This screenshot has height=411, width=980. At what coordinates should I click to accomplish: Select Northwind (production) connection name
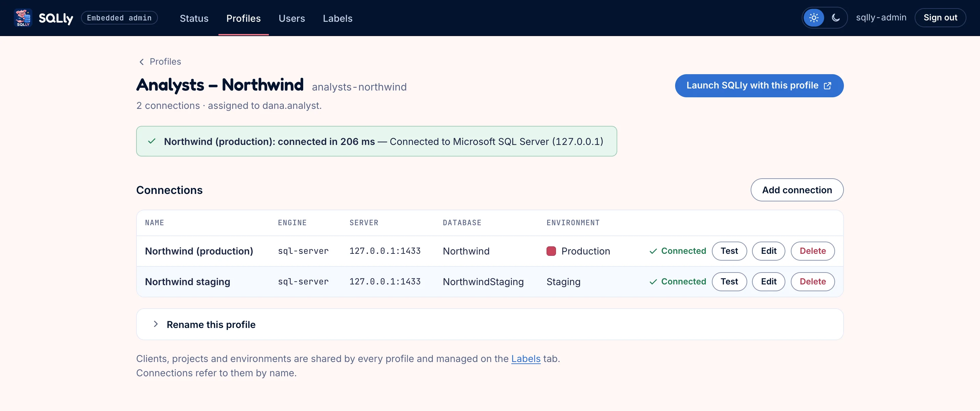click(199, 251)
